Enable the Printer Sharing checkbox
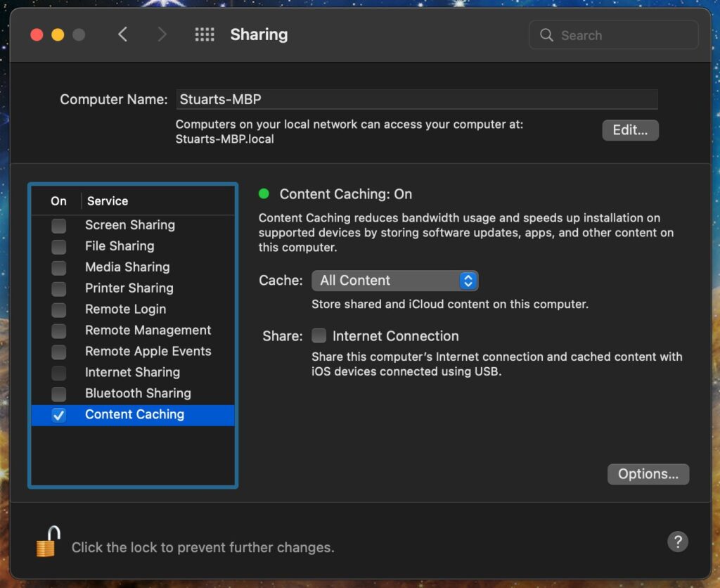 pyautogui.click(x=59, y=289)
